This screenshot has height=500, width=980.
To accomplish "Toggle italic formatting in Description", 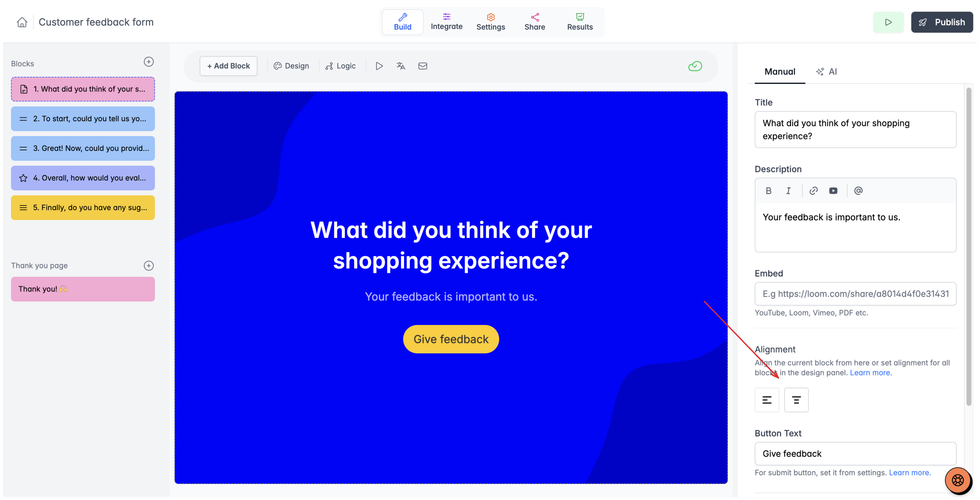I will pyautogui.click(x=788, y=191).
